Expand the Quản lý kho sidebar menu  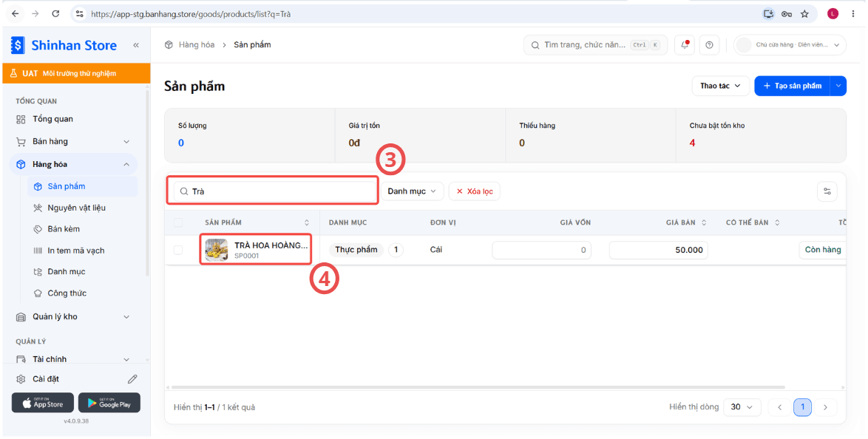(x=74, y=316)
